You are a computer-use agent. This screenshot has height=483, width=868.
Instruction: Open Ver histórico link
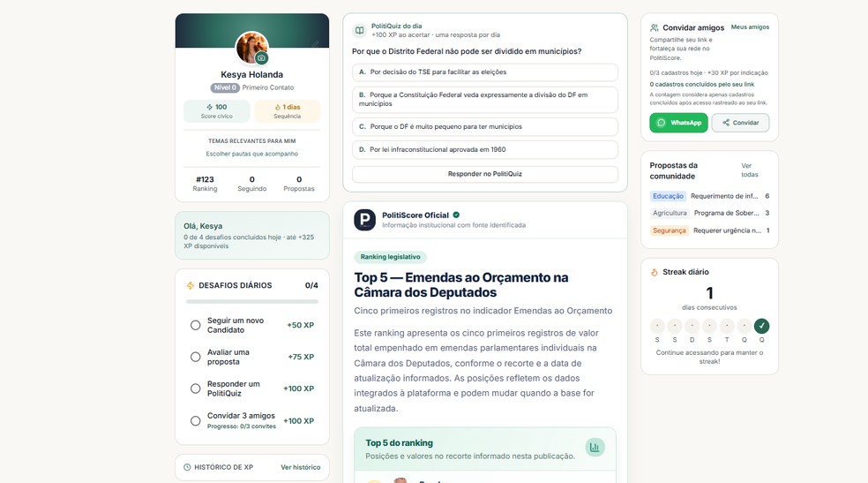point(301,467)
